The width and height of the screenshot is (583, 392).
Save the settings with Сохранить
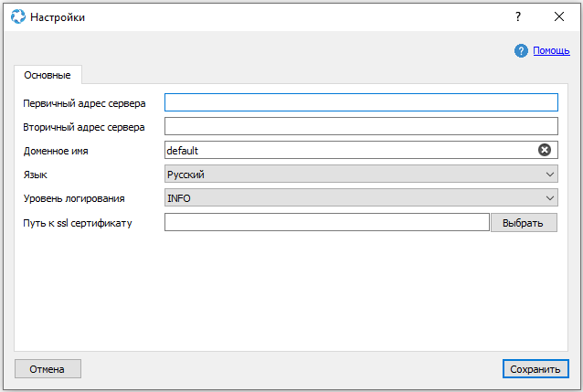(x=535, y=369)
